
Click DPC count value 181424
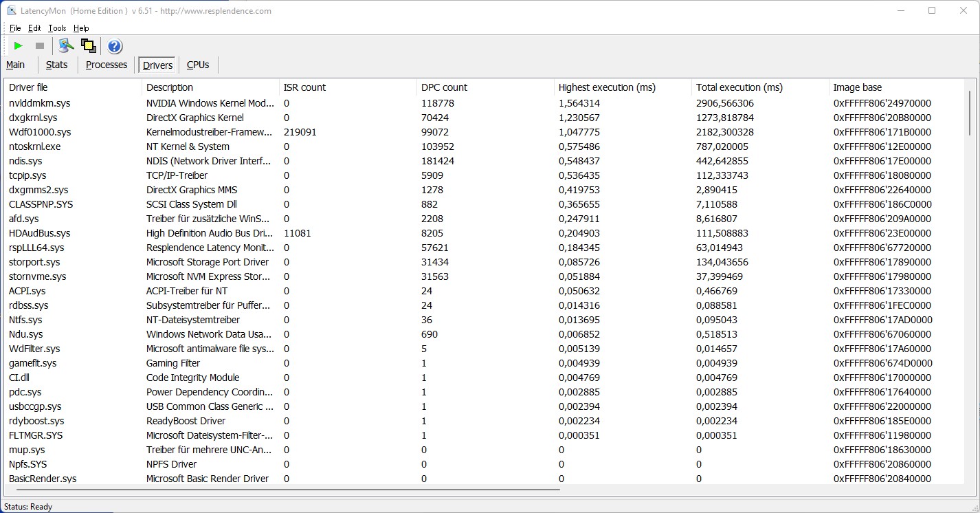pos(439,161)
